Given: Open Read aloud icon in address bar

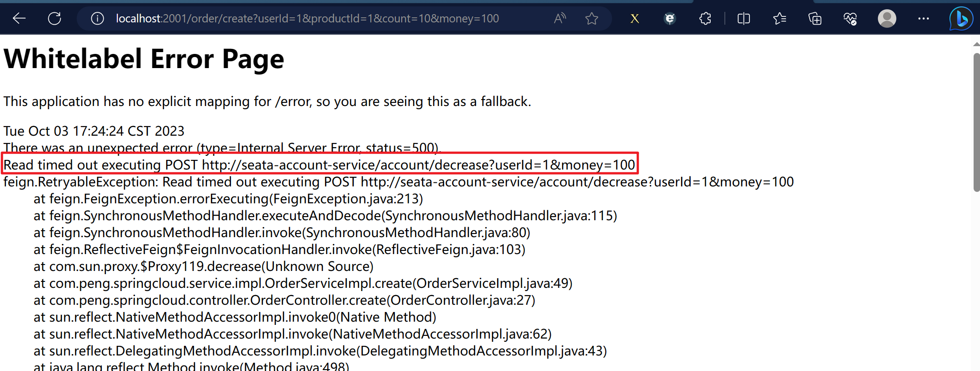Looking at the screenshot, I should 560,18.
